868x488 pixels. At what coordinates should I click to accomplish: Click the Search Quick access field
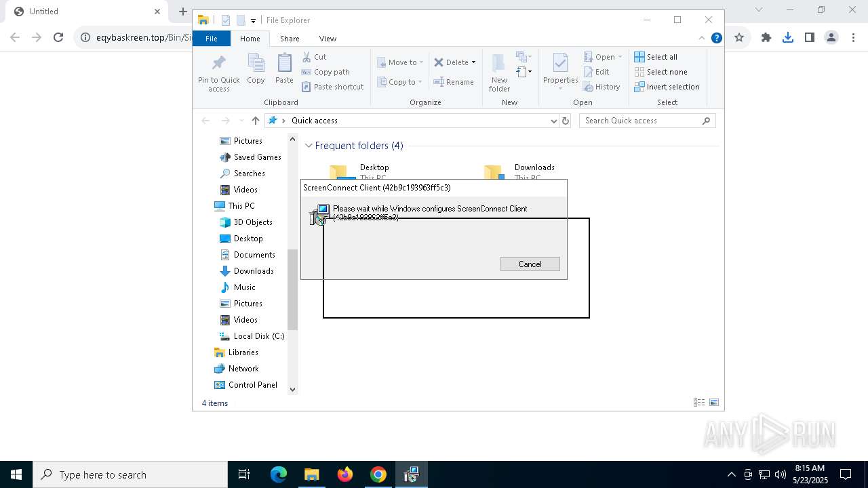point(647,121)
